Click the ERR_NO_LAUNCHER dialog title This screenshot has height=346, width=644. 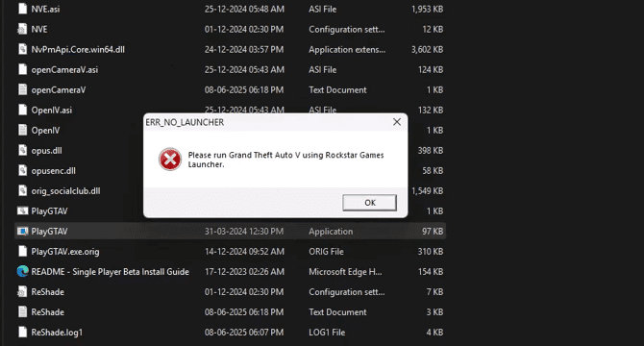pos(185,122)
